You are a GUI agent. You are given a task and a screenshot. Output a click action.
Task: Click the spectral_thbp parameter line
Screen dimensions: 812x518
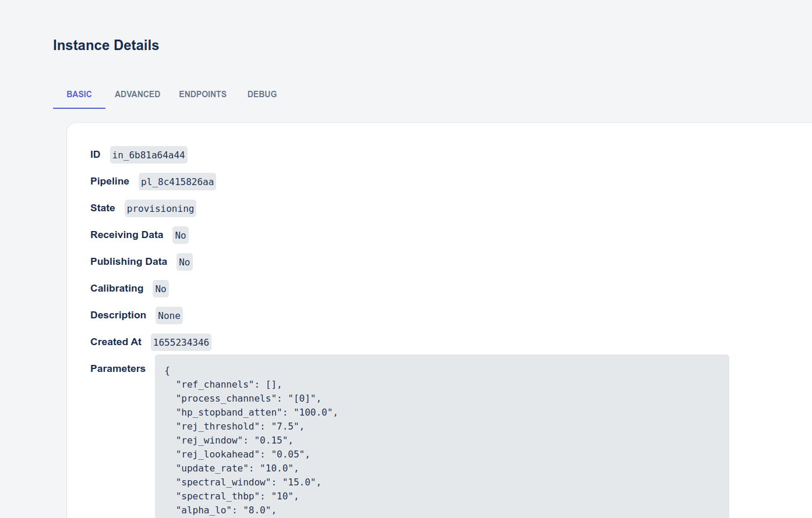(x=237, y=496)
